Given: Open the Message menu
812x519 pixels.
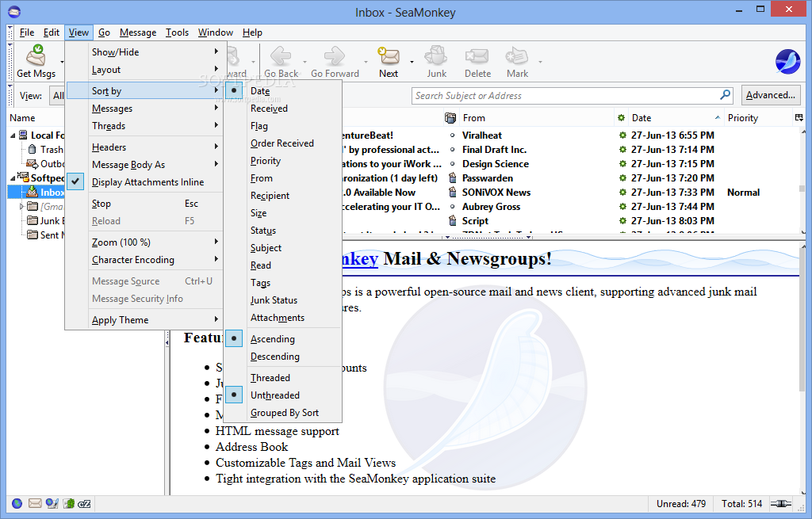Looking at the screenshot, I should [138, 32].
